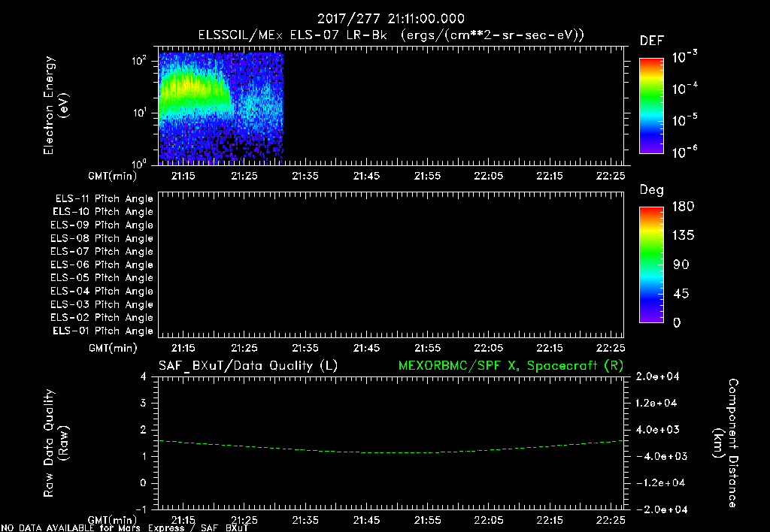Click the DEF colorbar label
The image size is (770, 532).
pos(652,41)
